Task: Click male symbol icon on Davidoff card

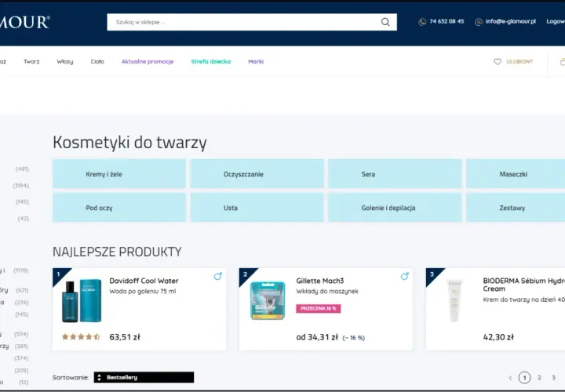Action: [x=217, y=277]
